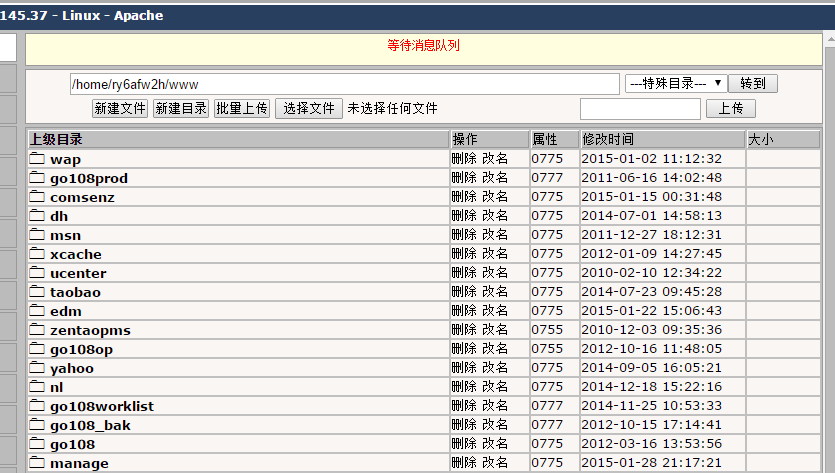
Task: Click 改名 for the zentaopms folder
Action: point(495,330)
